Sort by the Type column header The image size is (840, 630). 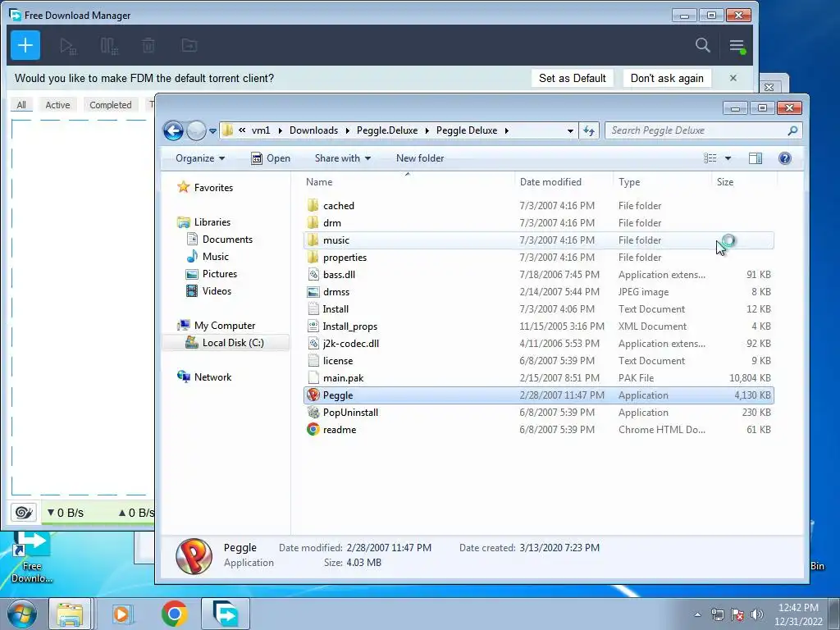coord(662,182)
